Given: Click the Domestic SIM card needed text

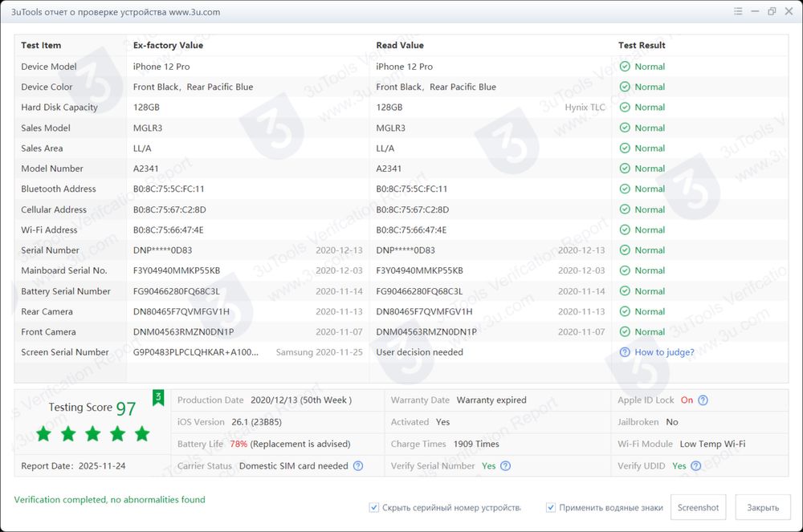Looking at the screenshot, I should coord(293,466).
